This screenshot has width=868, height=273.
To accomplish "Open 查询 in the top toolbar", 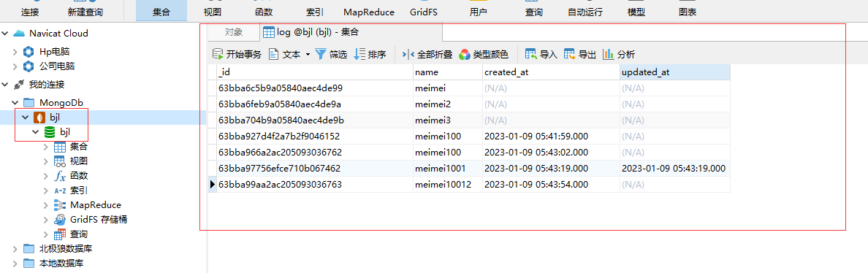I will (x=533, y=12).
